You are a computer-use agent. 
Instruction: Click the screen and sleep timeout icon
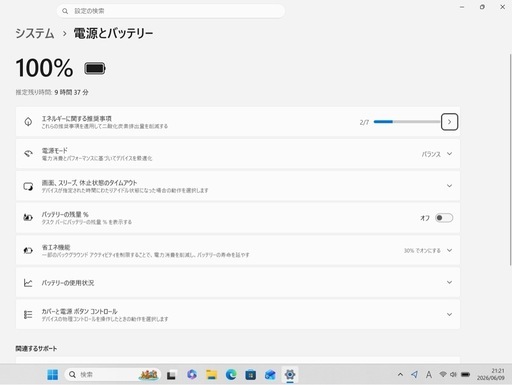(28, 186)
